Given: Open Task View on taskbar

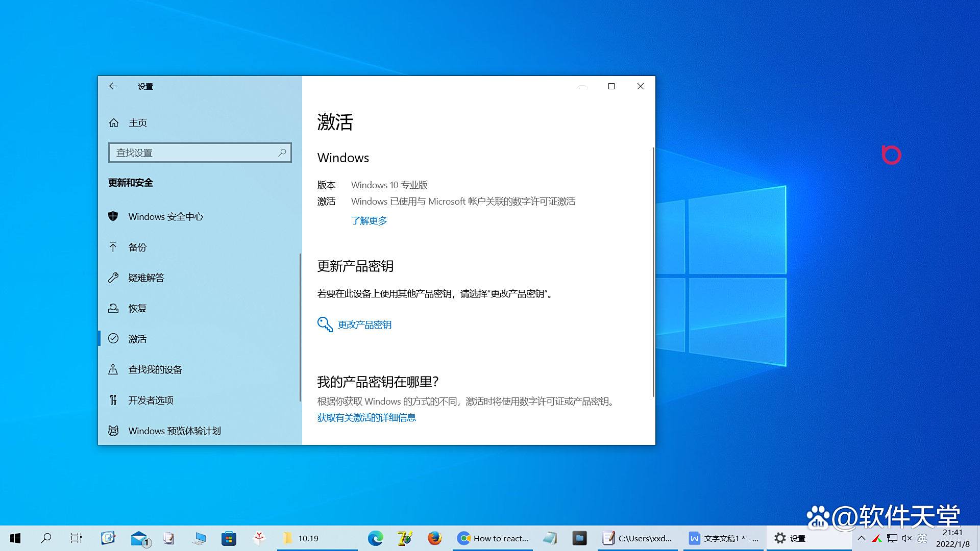Looking at the screenshot, I should [x=77, y=538].
